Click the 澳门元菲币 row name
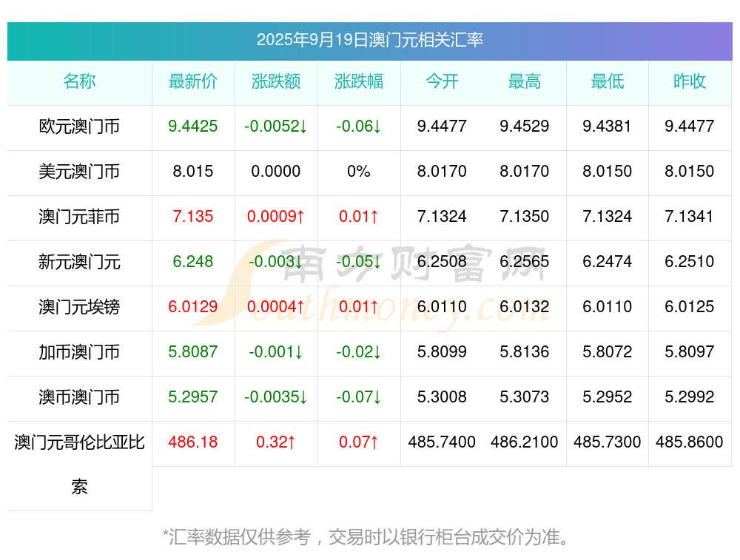The width and height of the screenshot is (740, 560). click(79, 217)
